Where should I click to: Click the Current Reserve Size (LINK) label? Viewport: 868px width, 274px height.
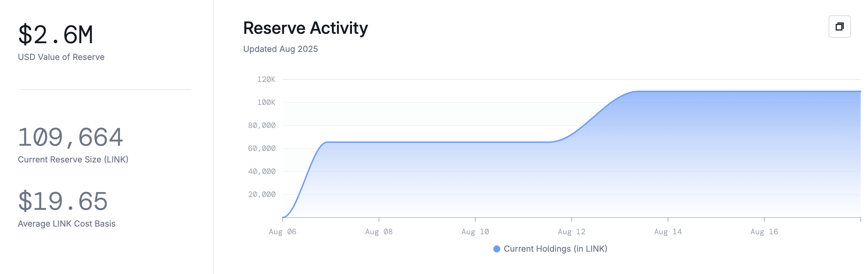point(73,160)
